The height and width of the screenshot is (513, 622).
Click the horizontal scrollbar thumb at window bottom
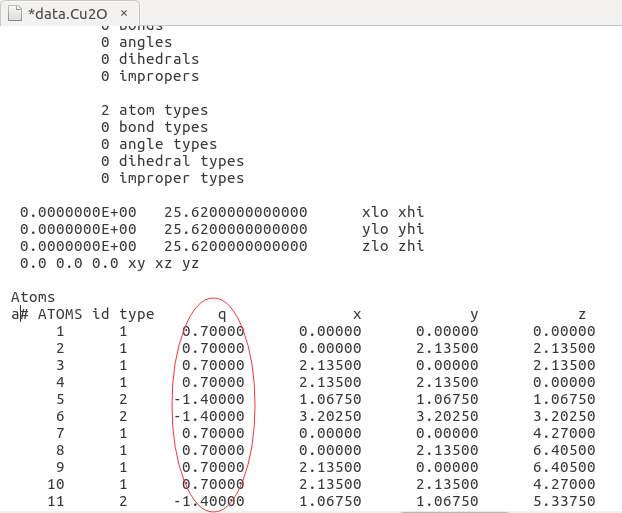click(454, 512)
